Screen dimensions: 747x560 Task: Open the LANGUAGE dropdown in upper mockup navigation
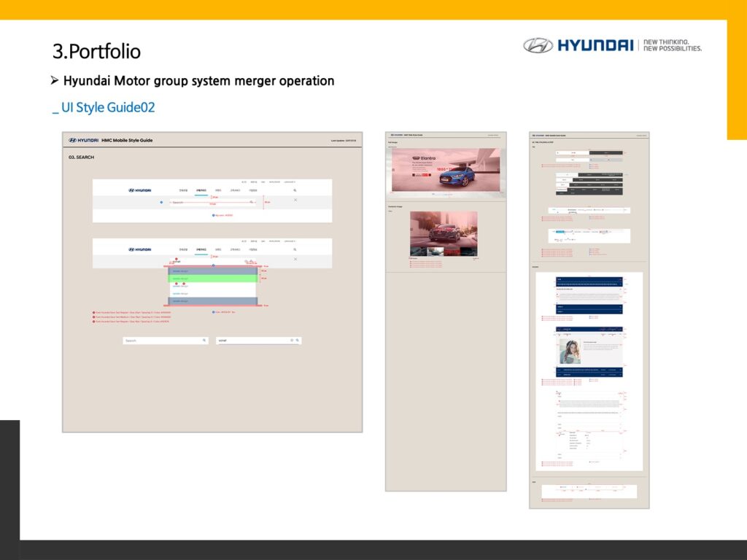pyautogui.click(x=290, y=181)
